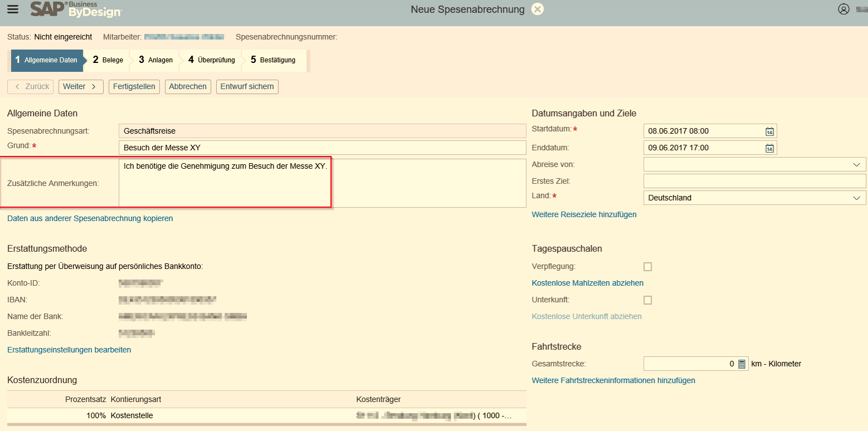Enable the Unterkunft checkbox

tap(647, 300)
